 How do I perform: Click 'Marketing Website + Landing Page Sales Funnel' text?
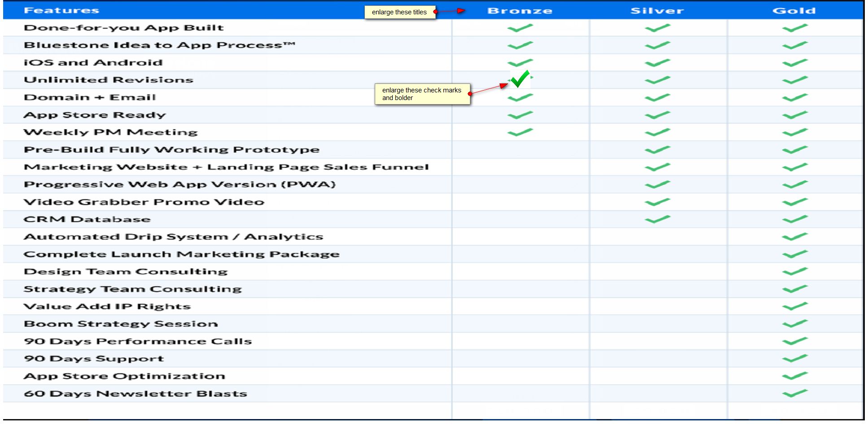click(x=226, y=167)
